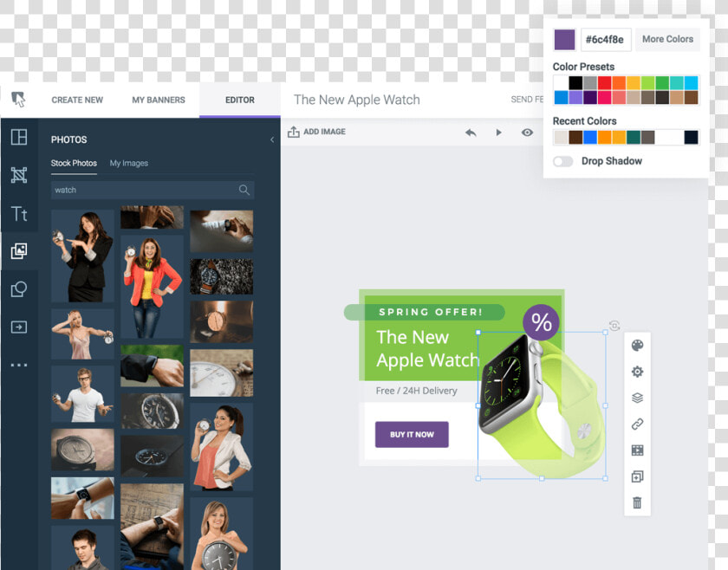This screenshot has width=728, height=570.
Task: Click the ADD IMAGE button
Action: 316,132
